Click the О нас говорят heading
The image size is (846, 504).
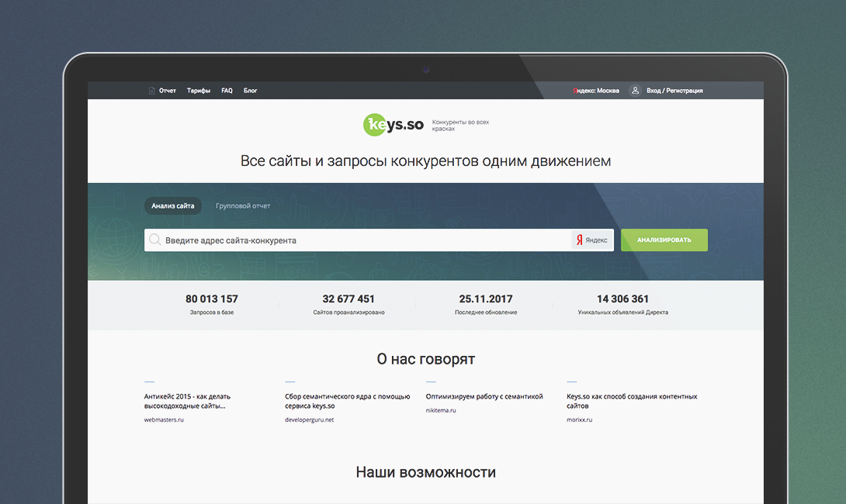(x=425, y=359)
